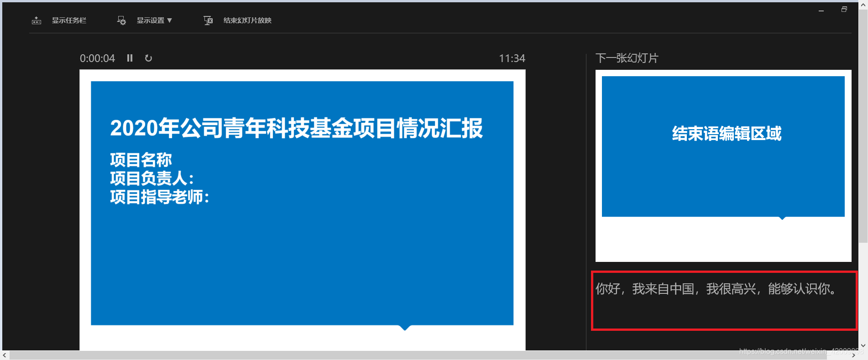
Task: Click the end slide show icon
Action: [208, 21]
